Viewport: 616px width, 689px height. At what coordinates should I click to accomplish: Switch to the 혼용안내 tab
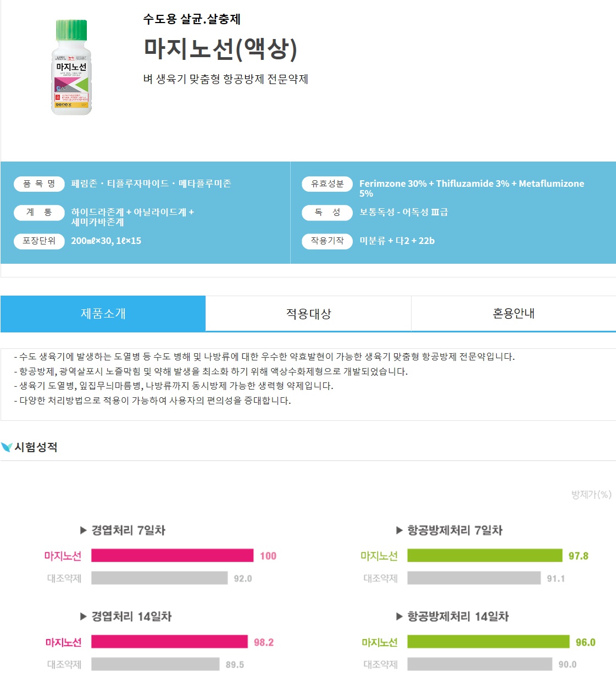click(x=514, y=313)
